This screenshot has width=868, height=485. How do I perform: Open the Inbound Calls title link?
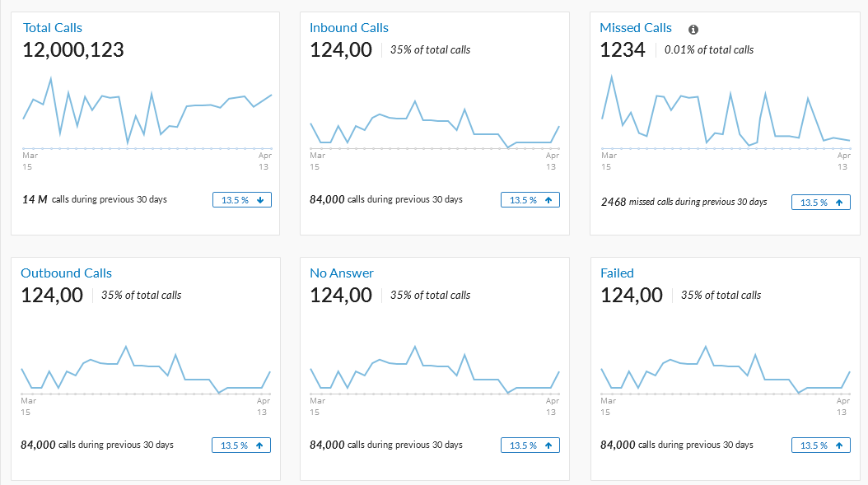pos(349,28)
